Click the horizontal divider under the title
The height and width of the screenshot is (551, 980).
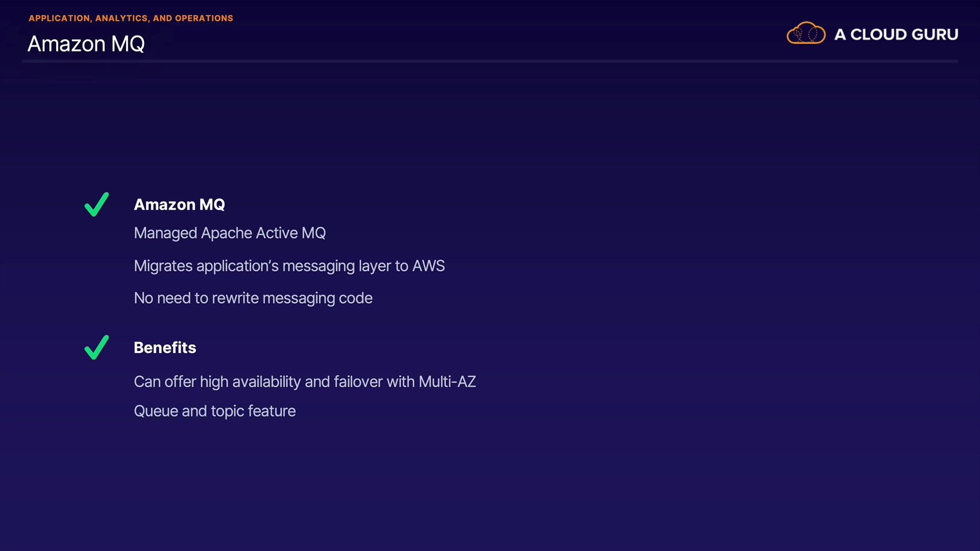pos(489,61)
